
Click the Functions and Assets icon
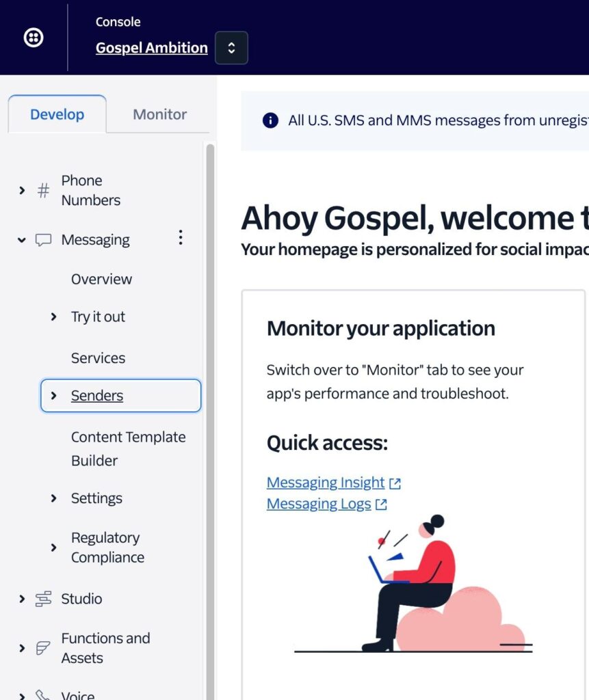pyautogui.click(x=43, y=648)
